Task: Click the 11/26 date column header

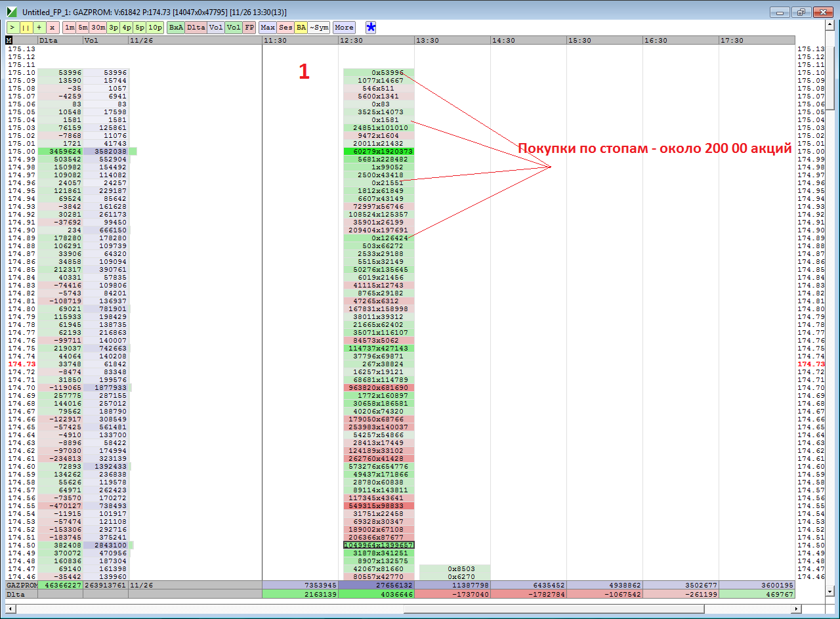Action: click(195, 41)
